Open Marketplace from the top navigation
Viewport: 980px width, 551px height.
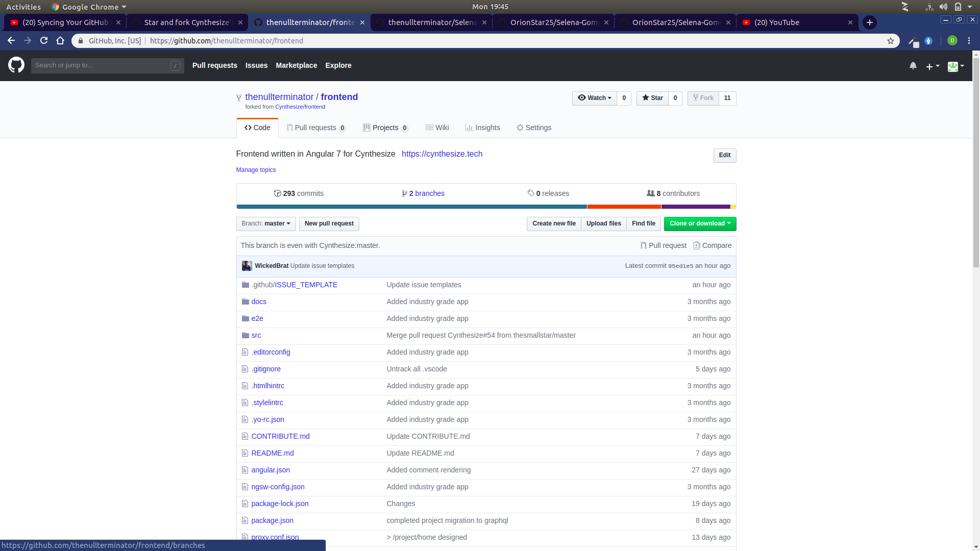[x=297, y=65]
